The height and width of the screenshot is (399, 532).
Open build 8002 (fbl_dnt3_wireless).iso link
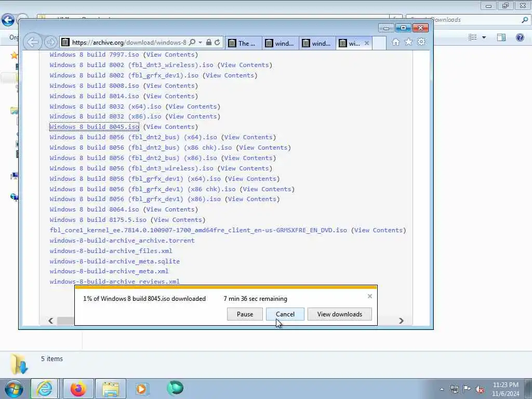131,65
